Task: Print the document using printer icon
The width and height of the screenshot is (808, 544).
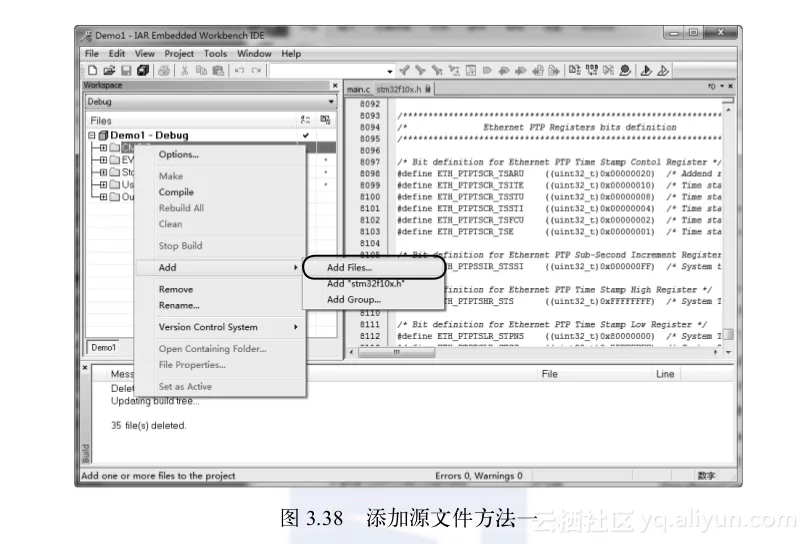Action: tap(164, 71)
